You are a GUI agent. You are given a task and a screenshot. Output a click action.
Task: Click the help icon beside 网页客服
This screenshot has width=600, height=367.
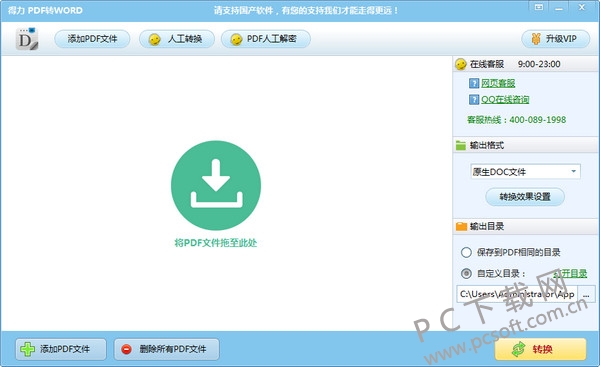(x=474, y=83)
